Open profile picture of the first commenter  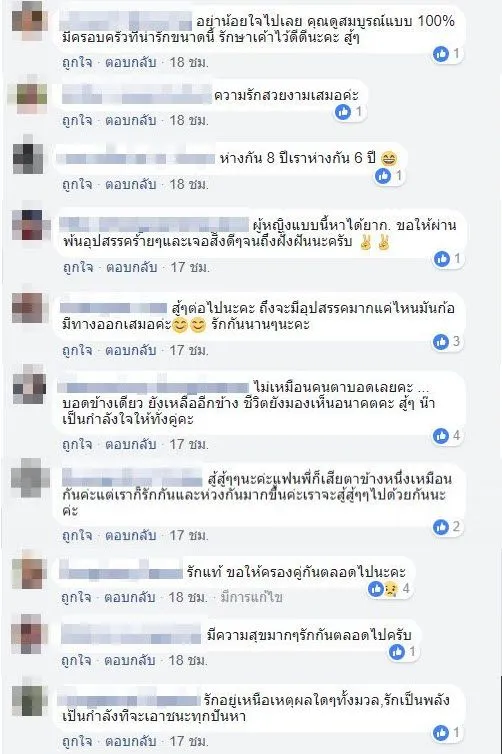pyautogui.click(x=30, y=21)
